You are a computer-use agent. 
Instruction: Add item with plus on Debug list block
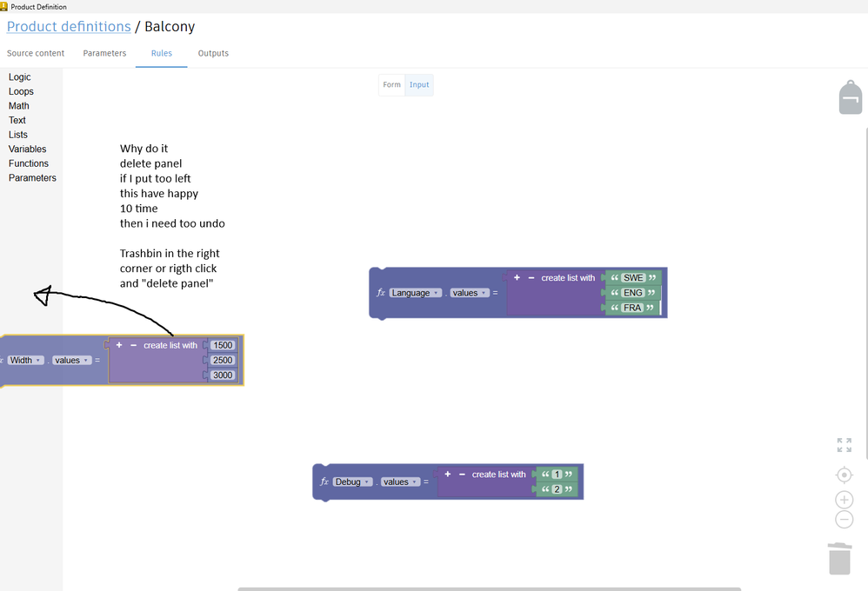448,475
